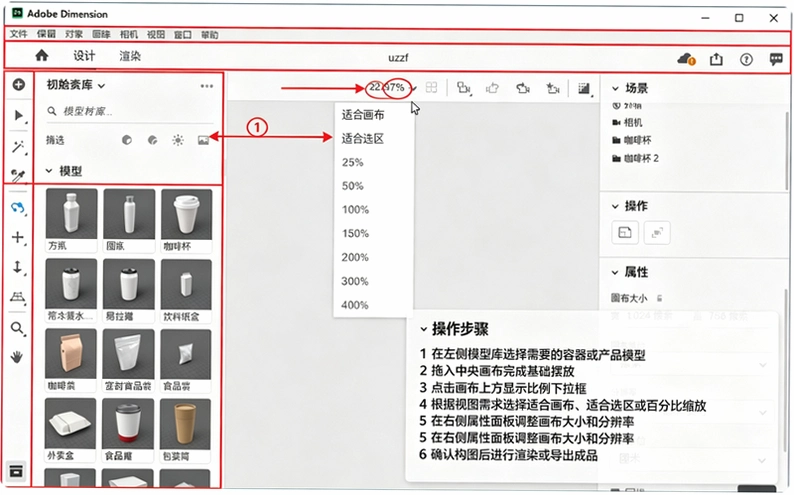
Task: Collapse the 属性 panel
Action: (x=615, y=272)
